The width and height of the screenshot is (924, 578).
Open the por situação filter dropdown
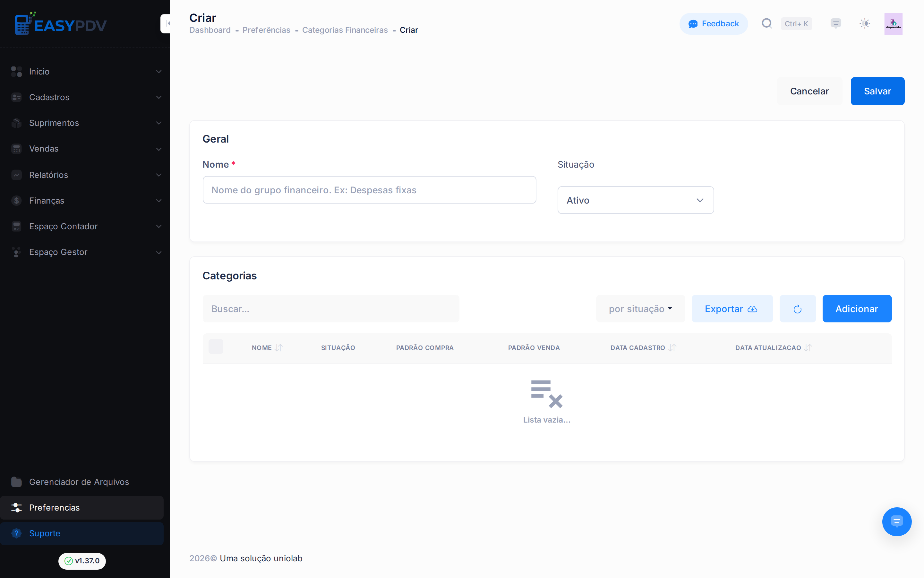point(640,309)
